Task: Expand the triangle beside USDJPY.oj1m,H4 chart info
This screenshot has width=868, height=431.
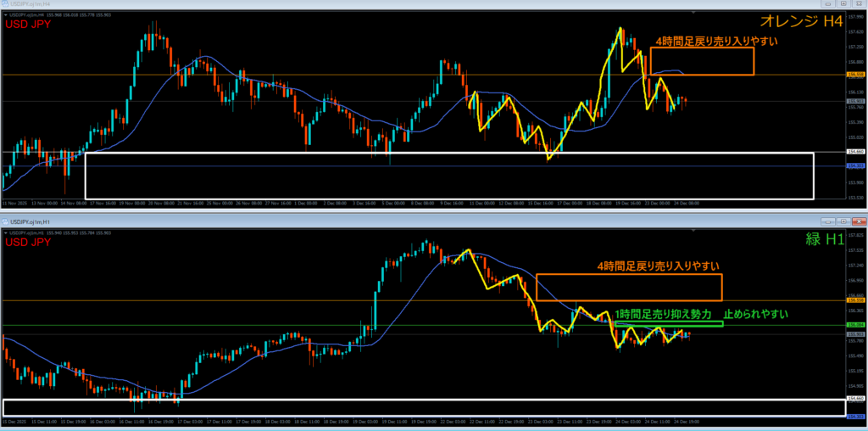Action: click(5, 15)
